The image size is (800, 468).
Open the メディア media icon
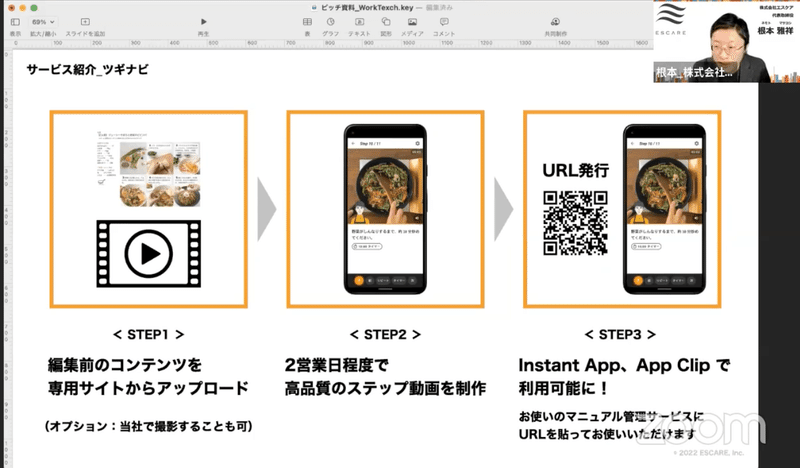pos(412,22)
